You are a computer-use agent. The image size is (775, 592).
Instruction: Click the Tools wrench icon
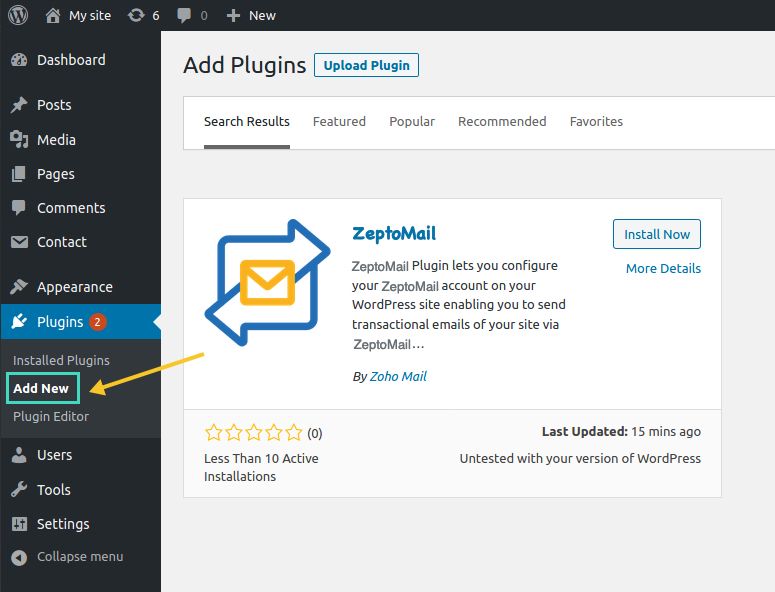pyautogui.click(x=19, y=490)
